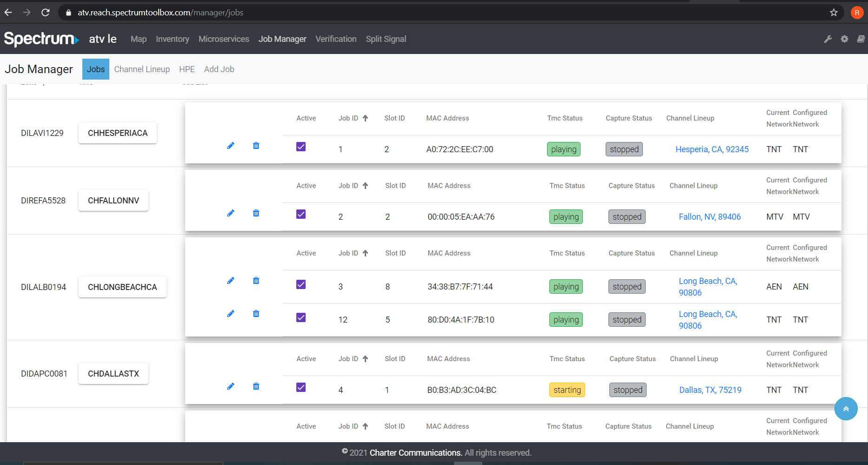Open the wrench tools icon in navbar
868x465 pixels.
828,39
